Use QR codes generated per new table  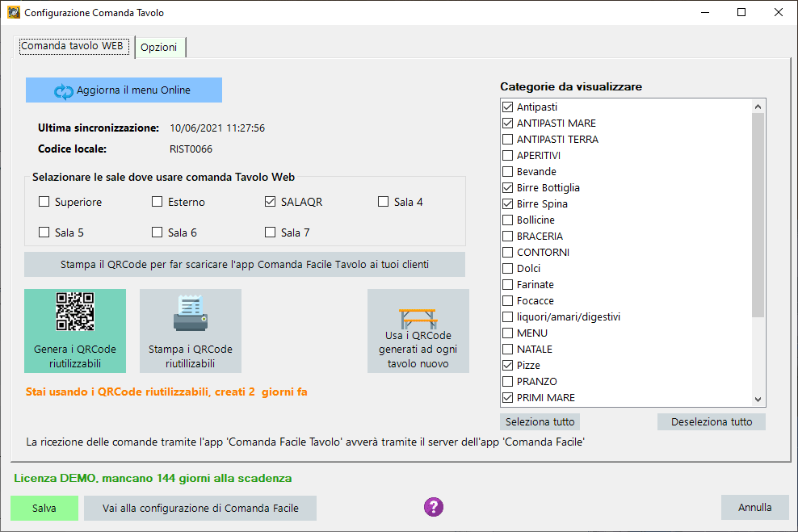(418, 331)
